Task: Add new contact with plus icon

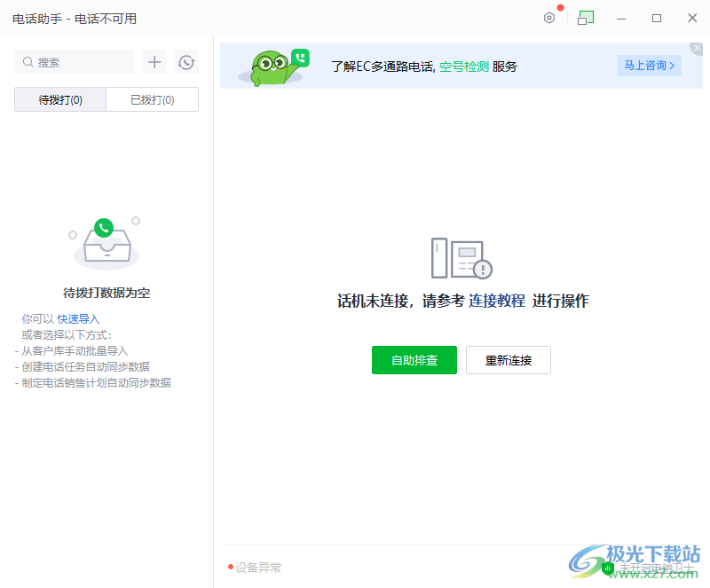Action: [x=154, y=62]
